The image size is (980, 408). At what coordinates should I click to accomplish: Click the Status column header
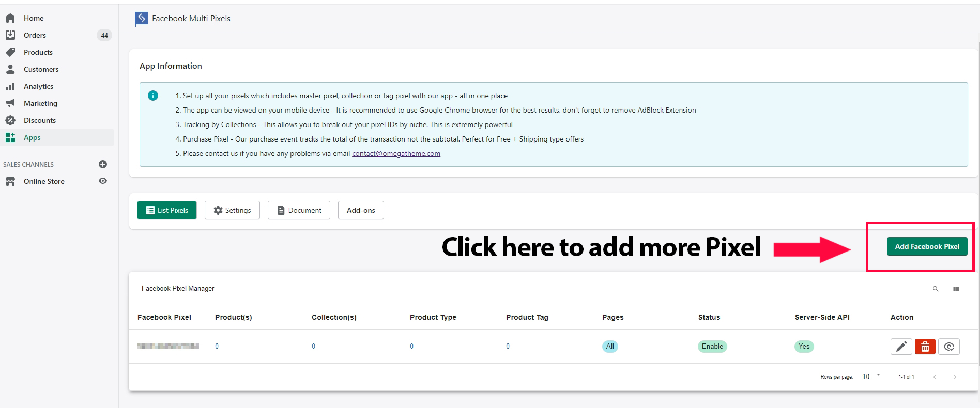tap(709, 317)
